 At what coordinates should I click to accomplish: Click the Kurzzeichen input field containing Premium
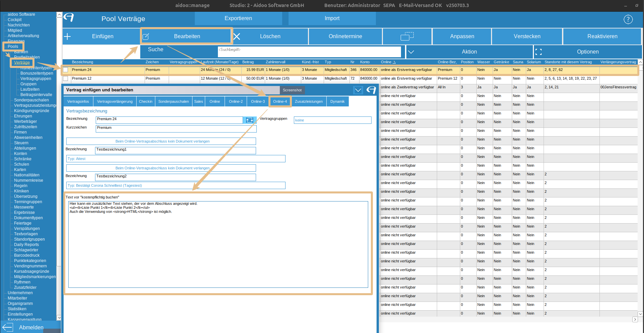click(176, 129)
